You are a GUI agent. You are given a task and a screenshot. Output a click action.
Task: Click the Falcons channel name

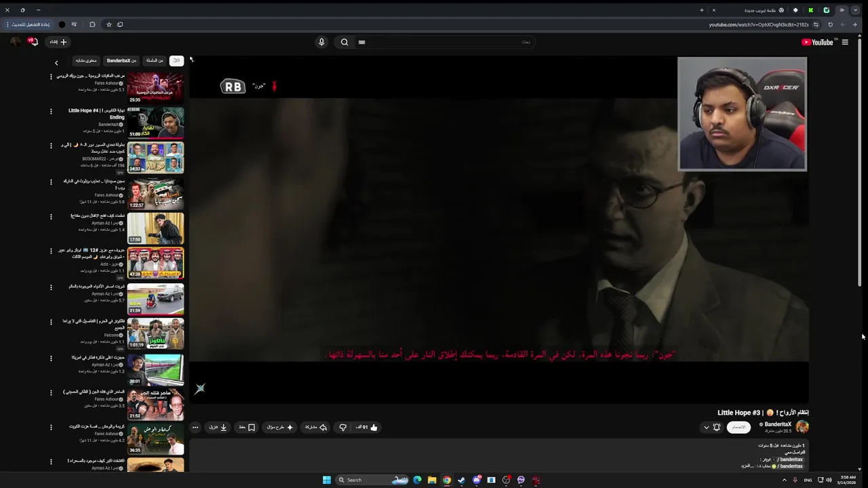(x=112, y=335)
